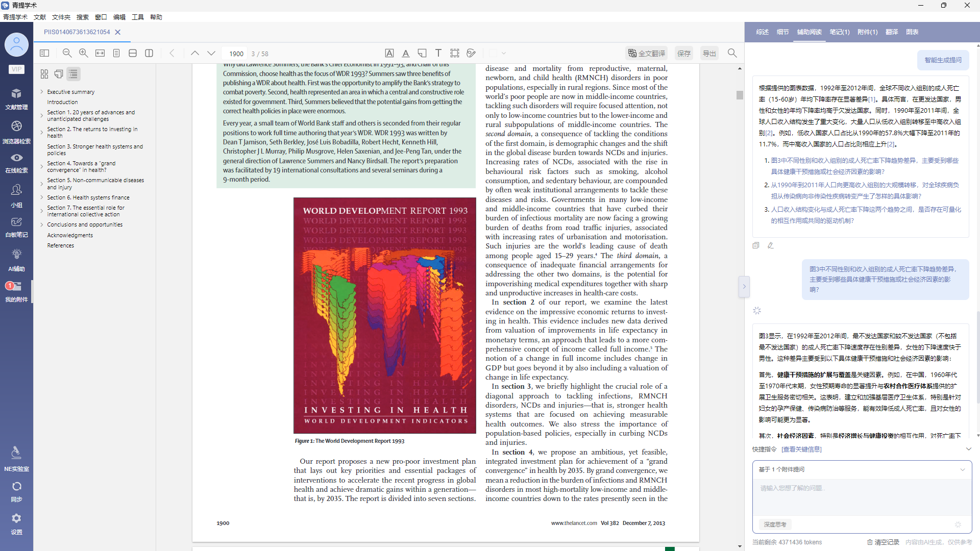The image size is (980, 551).
Task: Click the 全文翻译 button
Action: [x=647, y=53]
